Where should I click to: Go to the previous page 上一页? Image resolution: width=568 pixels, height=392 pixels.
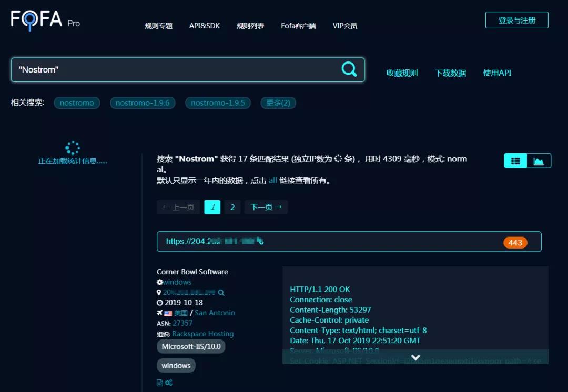point(178,207)
